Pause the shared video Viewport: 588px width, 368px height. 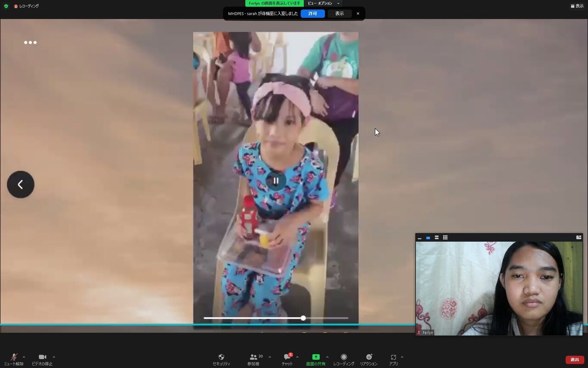[276, 180]
